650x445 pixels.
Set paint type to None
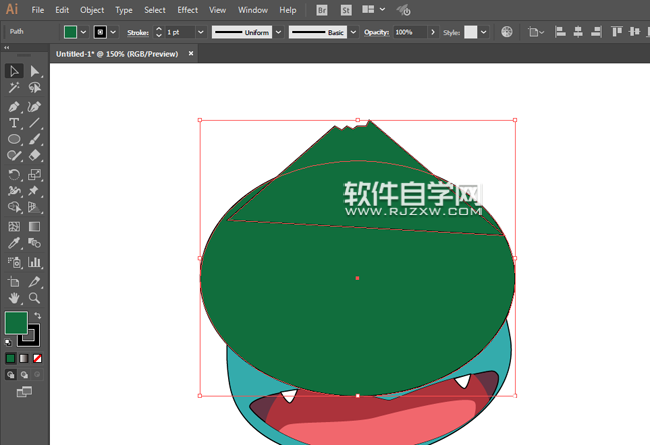tap(37, 358)
